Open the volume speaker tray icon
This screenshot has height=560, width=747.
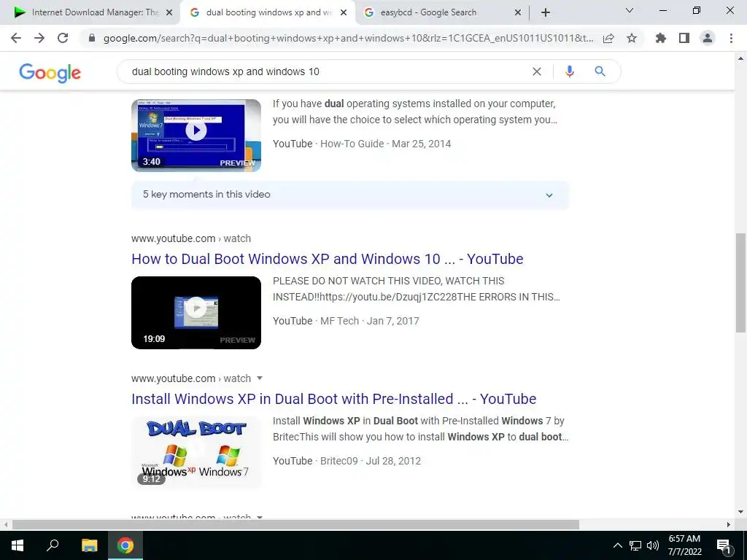pos(653,545)
